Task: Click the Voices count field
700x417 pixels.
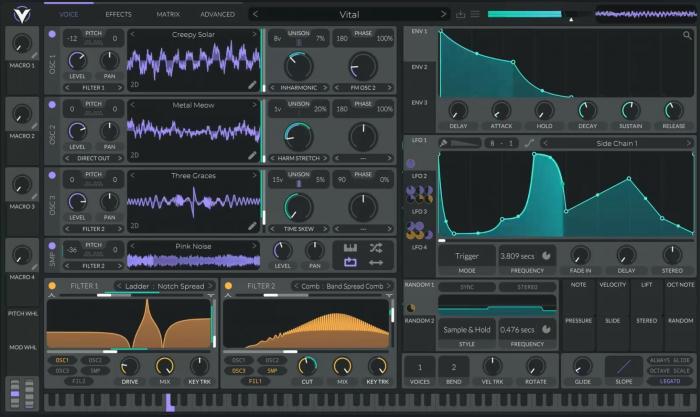Action: (x=420, y=371)
